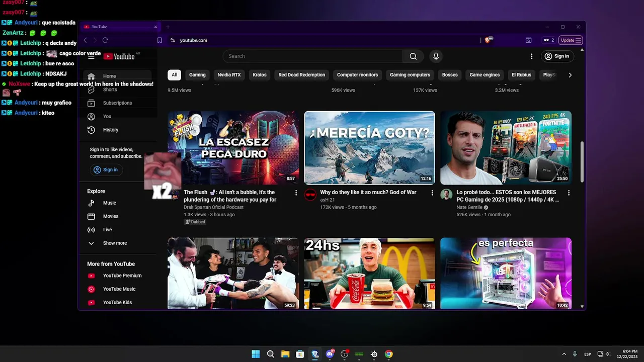The image size is (644, 362).
Task: Open "Lo probé todo" video title
Action: coord(508,196)
